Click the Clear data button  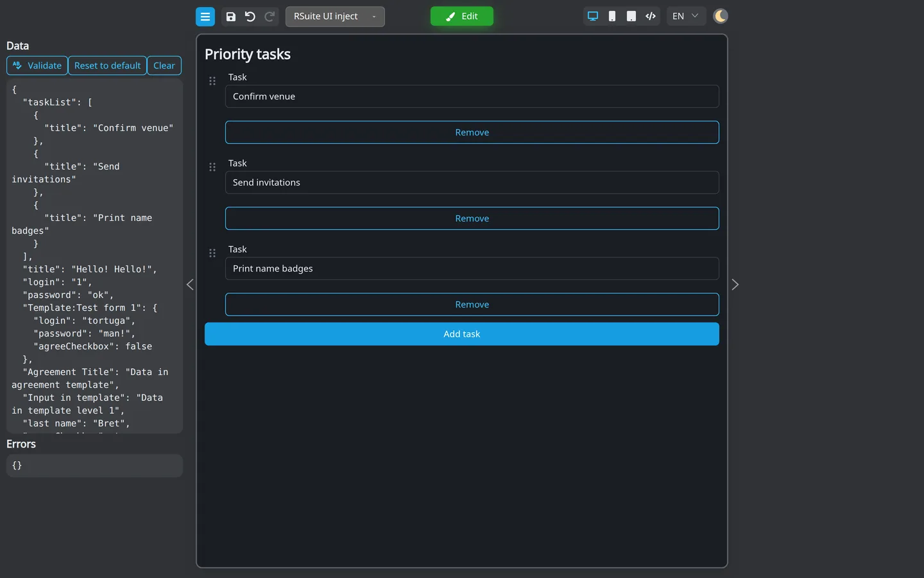(164, 66)
